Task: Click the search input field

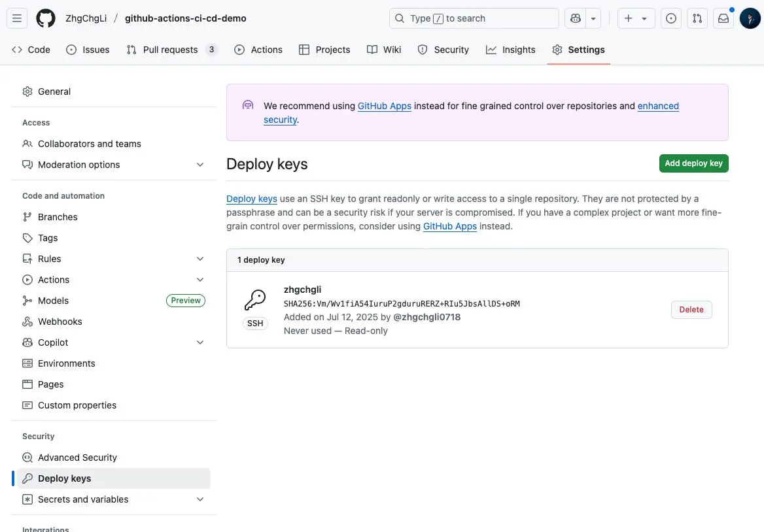Action: click(x=474, y=18)
